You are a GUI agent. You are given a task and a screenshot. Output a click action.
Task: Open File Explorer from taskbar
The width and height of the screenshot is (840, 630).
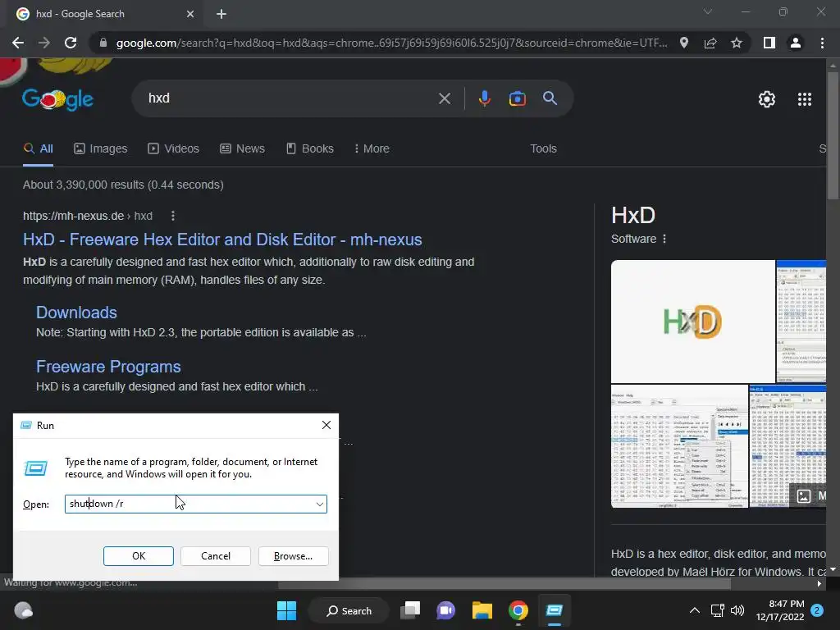482,610
